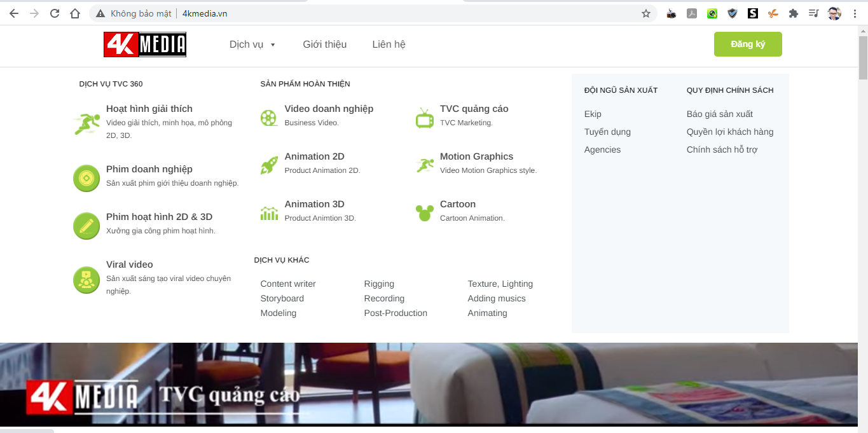Screen dimensions: 868x433
Task: Click the rocket icon beside Animation 2D
Action: click(269, 165)
